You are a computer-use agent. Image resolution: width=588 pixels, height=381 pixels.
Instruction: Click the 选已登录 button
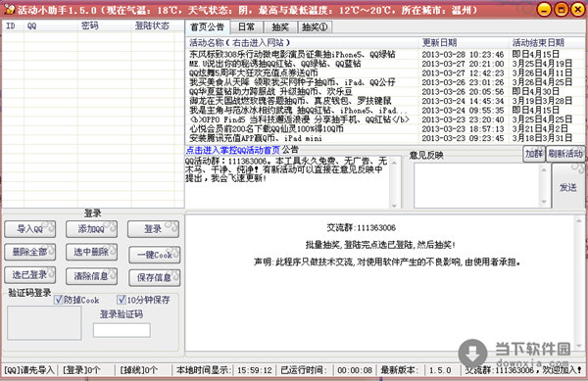(x=30, y=275)
